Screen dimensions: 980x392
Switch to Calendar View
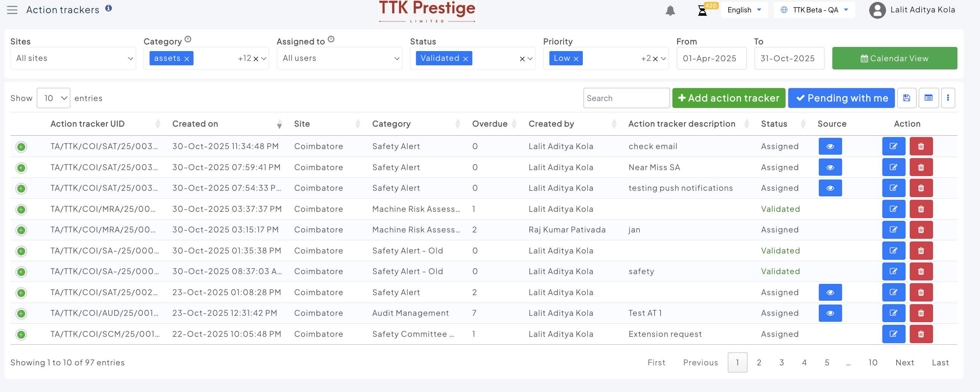(894, 58)
